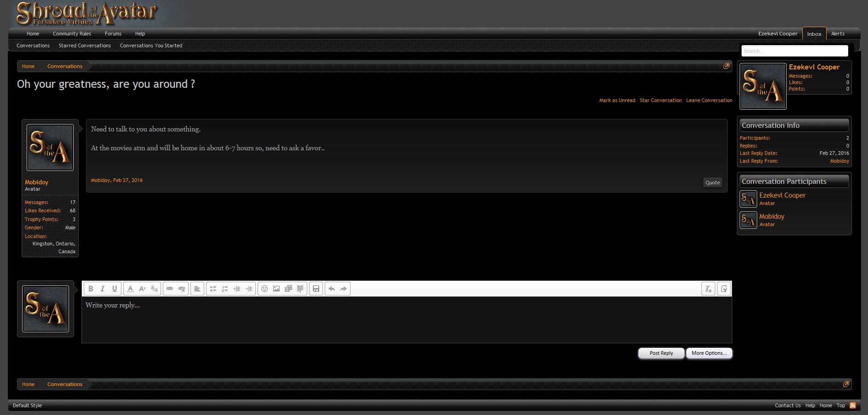Screen dimensions: 868x415
Task: Open the Alerts tab
Action: (x=838, y=34)
